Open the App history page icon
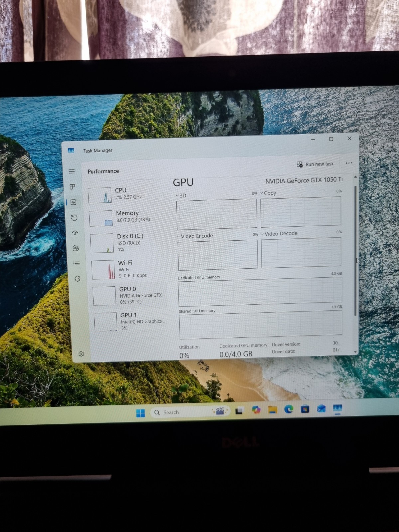 tap(74, 218)
